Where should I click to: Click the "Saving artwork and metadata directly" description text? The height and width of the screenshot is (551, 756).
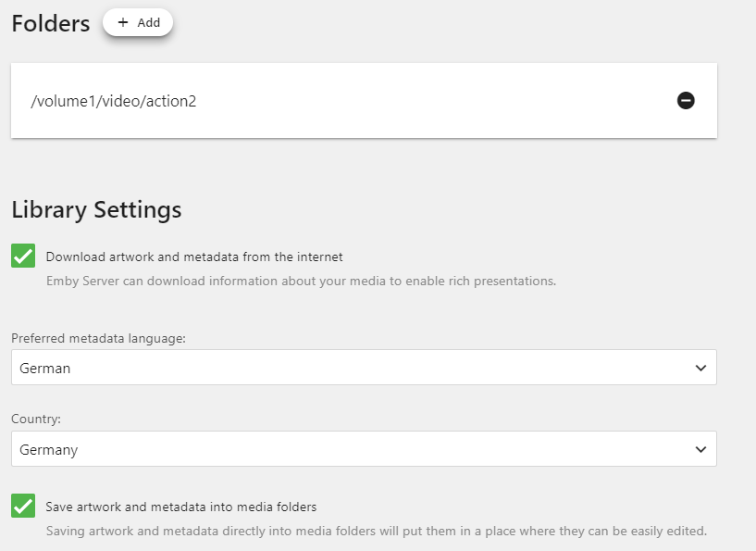376,531
